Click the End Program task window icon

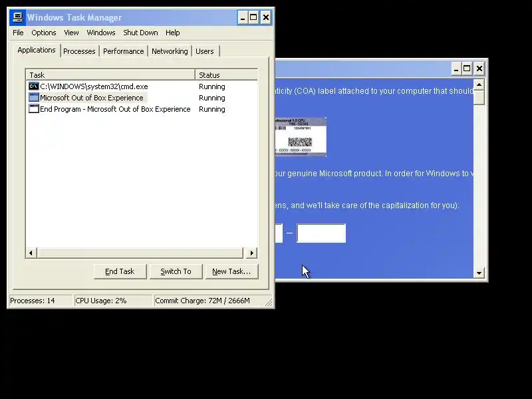[34, 109]
